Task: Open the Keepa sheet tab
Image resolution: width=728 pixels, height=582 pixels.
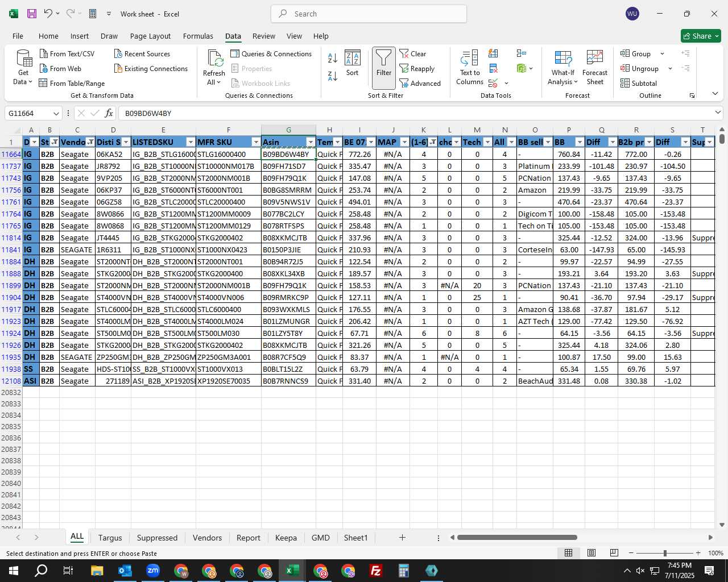Action: (x=286, y=538)
